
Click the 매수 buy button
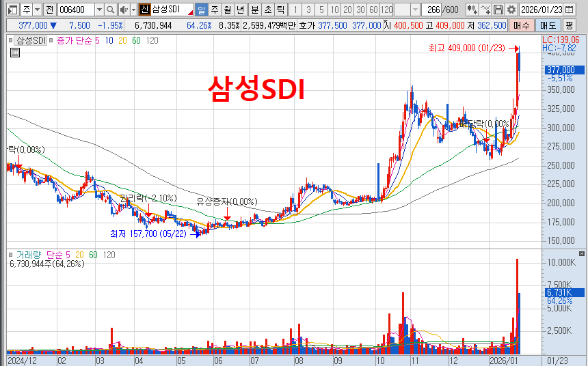[x=521, y=25]
